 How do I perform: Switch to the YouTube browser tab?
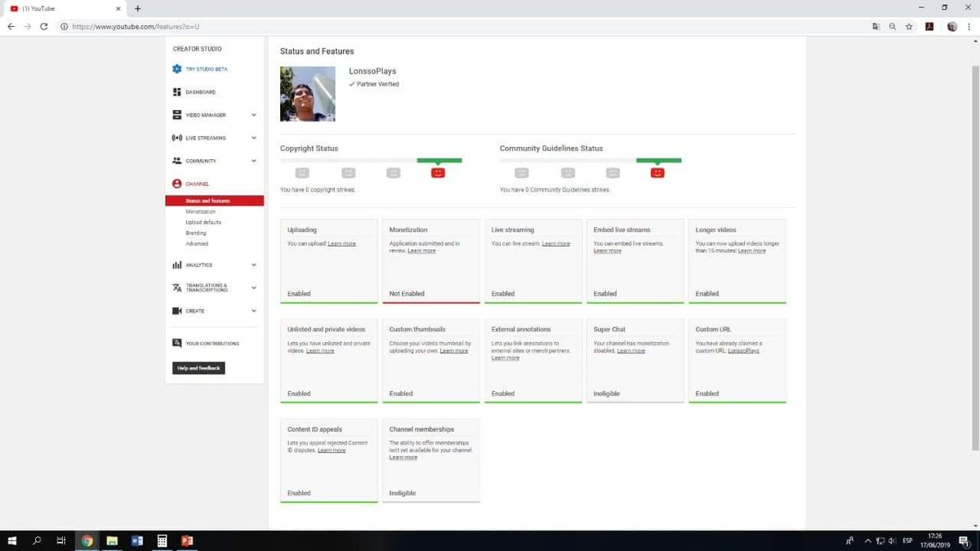[64, 8]
